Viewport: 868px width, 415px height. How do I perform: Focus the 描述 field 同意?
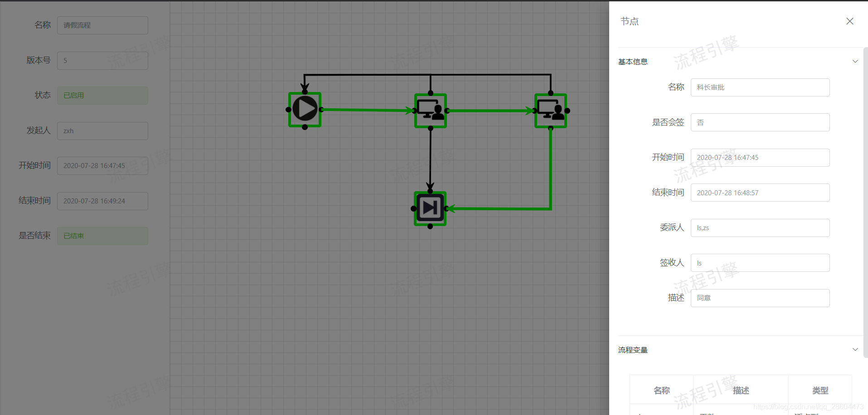[x=760, y=298]
